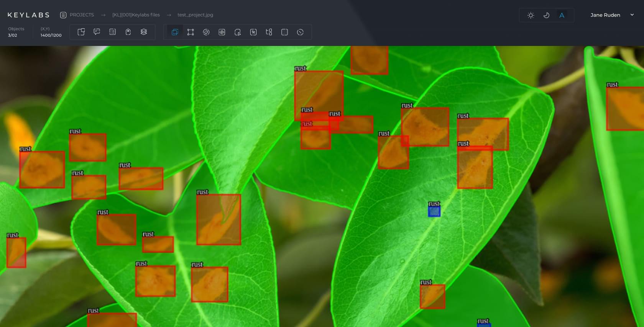
Task: Click test_project.jpg file name
Action: tap(195, 15)
